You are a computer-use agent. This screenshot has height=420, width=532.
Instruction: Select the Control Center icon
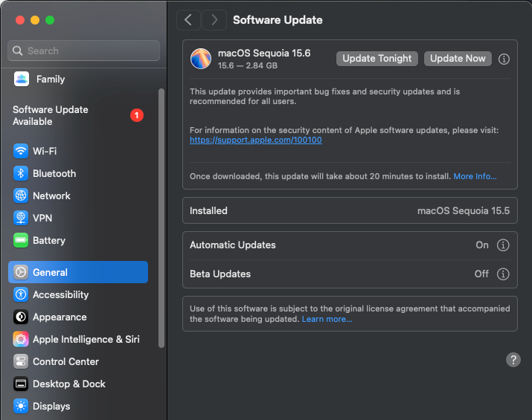coord(21,362)
